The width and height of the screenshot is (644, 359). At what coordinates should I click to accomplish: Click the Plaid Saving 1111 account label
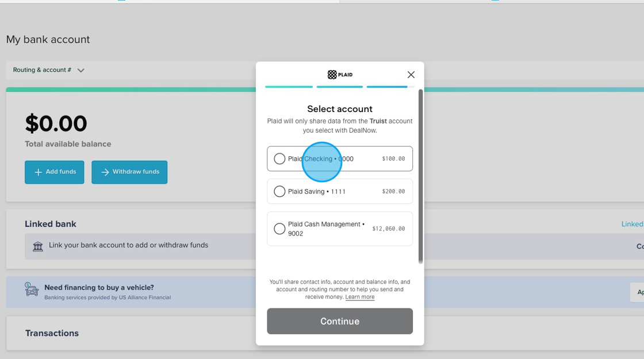(x=316, y=192)
